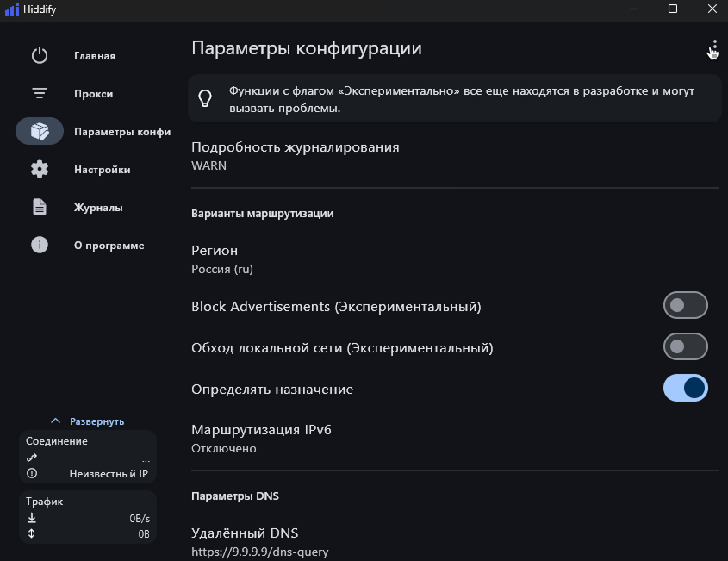Click the box icon for Параметры конфигурации
This screenshot has width=728, height=561.
click(x=40, y=132)
